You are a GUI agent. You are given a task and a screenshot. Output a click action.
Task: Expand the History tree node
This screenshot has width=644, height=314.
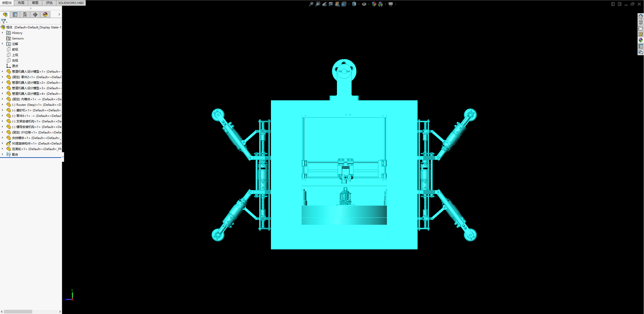(3, 33)
